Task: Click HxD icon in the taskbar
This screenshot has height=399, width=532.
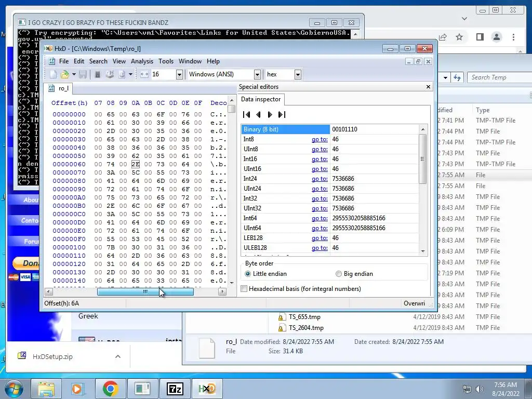Action: (x=207, y=389)
